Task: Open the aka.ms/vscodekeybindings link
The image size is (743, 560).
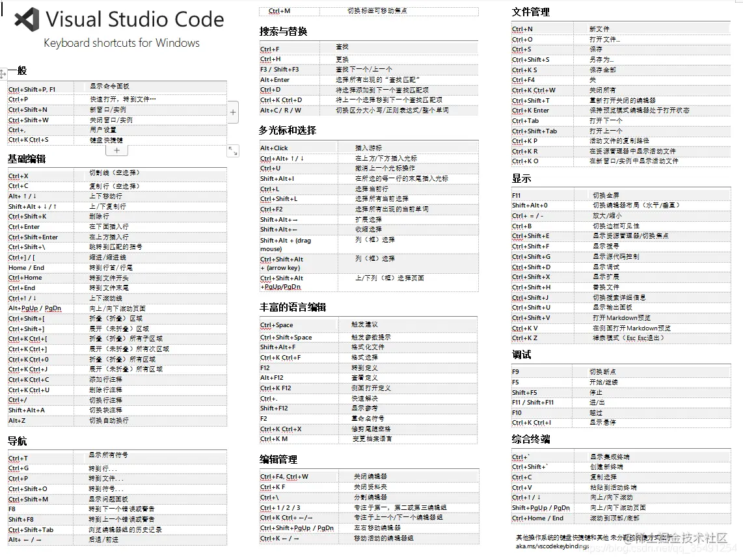Action: 552,546
